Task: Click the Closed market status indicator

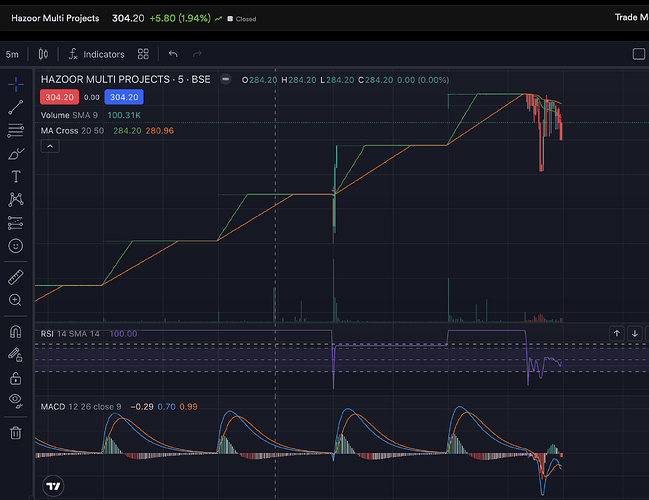Action: (x=242, y=19)
